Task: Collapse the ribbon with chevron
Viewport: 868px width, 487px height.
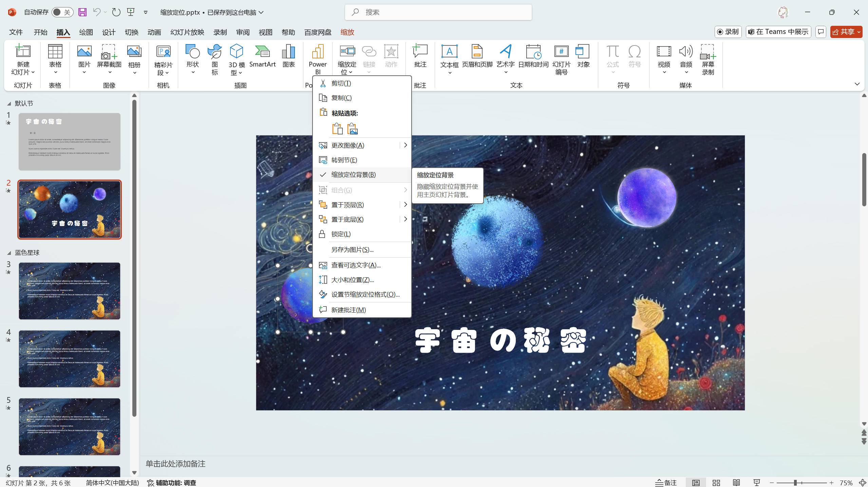Action: click(x=857, y=84)
